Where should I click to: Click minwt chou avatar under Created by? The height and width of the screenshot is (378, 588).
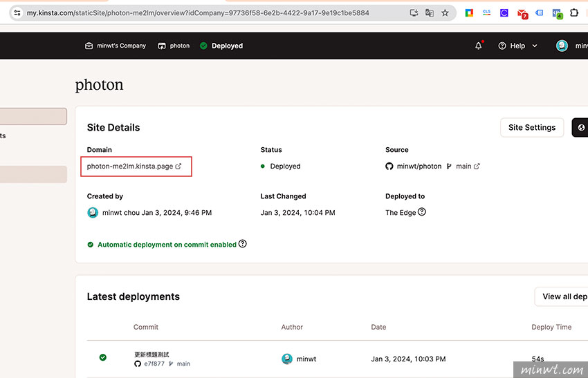click(x=93, y=212)
